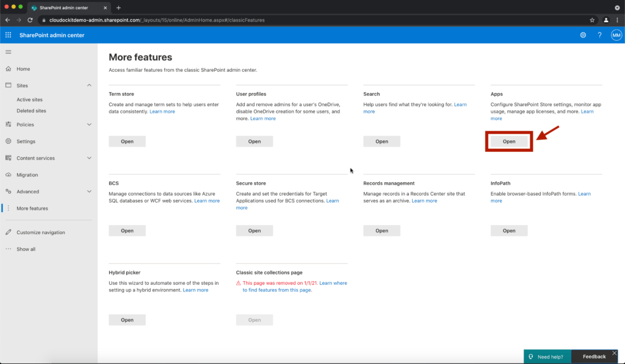Screen dimensions: 625x364
Task: Click Term store Learn more link
Action: click(x=162, y=112)
